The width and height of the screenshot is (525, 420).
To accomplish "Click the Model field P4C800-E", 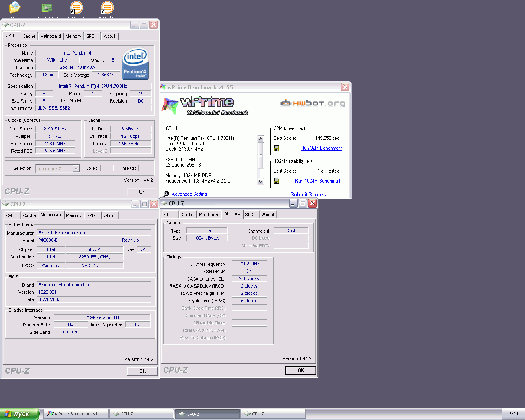I will coord(73,240).
